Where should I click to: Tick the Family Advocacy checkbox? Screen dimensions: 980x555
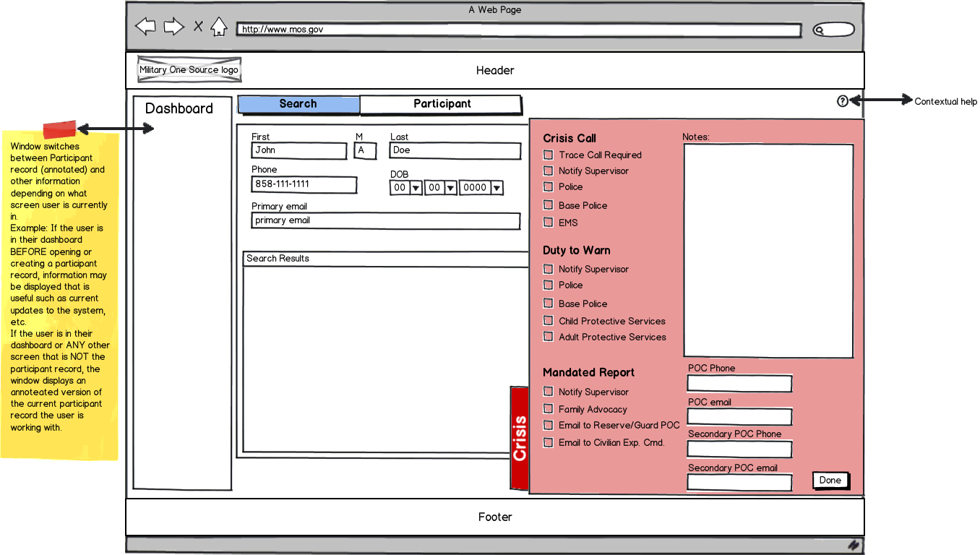point(549,409)
